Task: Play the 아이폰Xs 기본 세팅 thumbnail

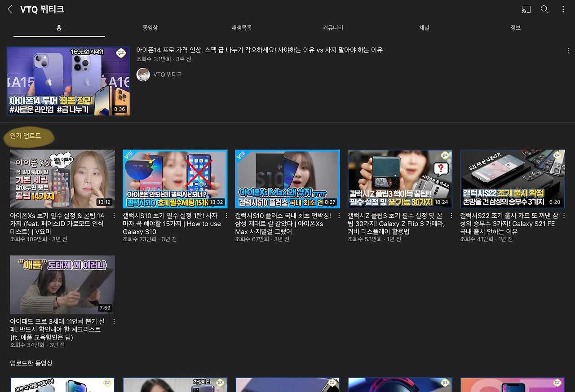Action: (62, 179)
